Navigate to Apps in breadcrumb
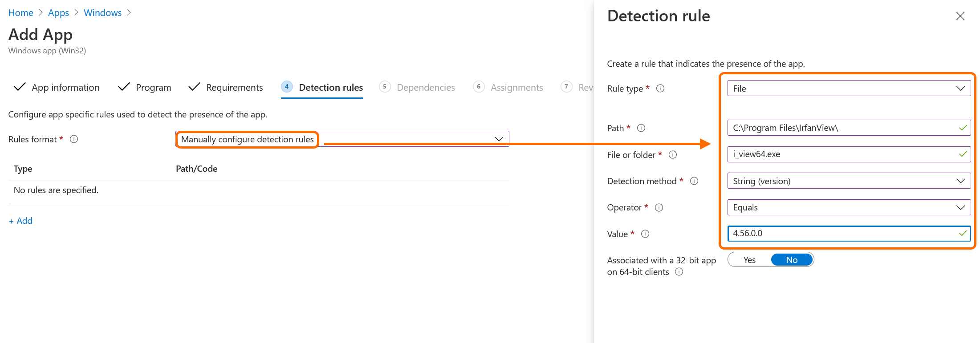Viewport: 980px width, 343px height. click(x=58, y=13)
